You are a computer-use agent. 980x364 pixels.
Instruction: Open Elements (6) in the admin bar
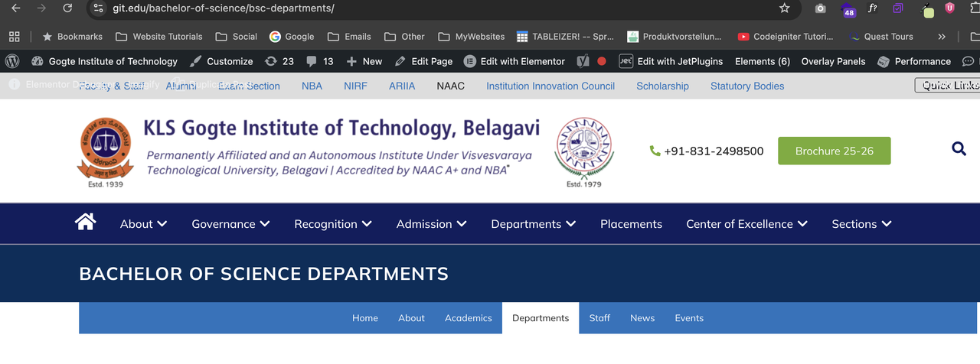(763, 61)
